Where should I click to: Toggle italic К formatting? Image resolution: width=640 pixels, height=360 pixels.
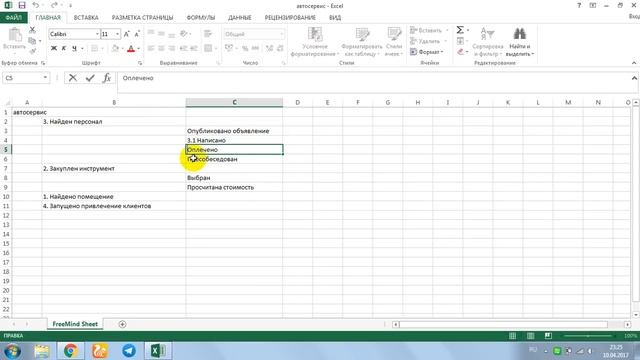(64, 48)
